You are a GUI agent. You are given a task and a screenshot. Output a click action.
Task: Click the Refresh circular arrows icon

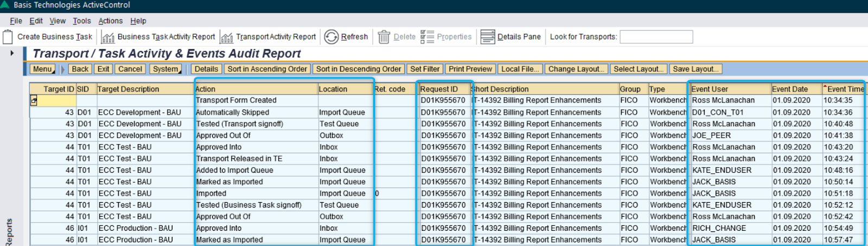[x=331, y=37]
